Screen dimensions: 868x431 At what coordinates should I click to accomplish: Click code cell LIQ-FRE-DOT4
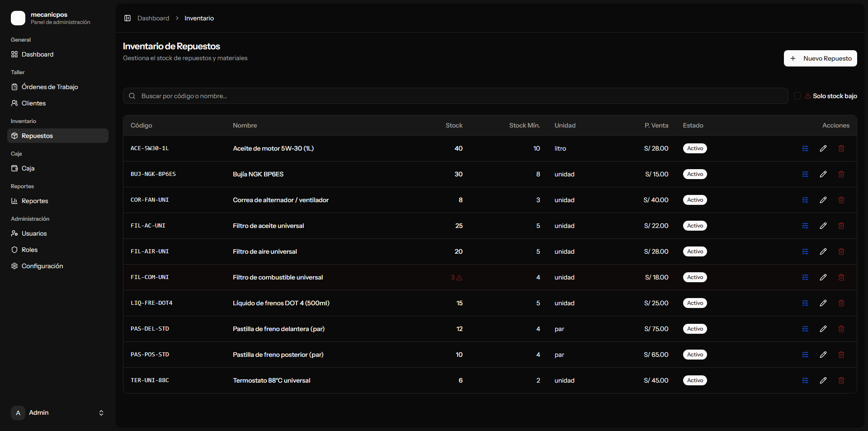(151, 303)
